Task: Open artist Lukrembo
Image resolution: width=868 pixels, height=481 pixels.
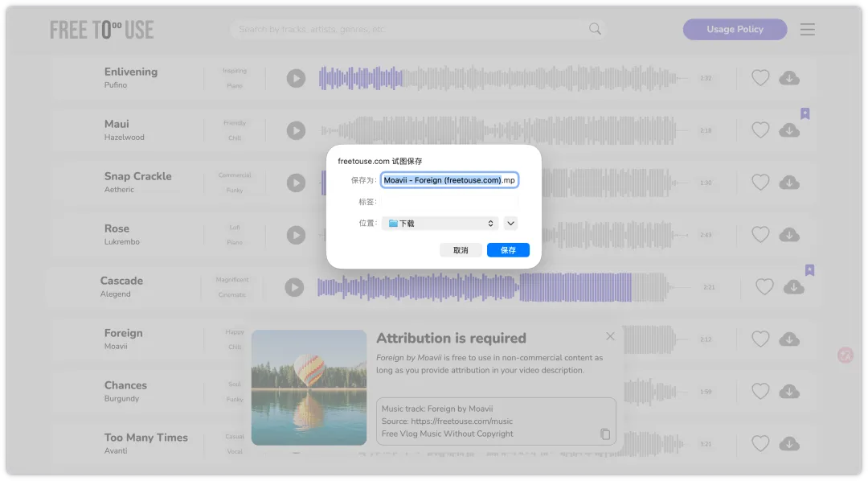Action: (x=122, y=241)
